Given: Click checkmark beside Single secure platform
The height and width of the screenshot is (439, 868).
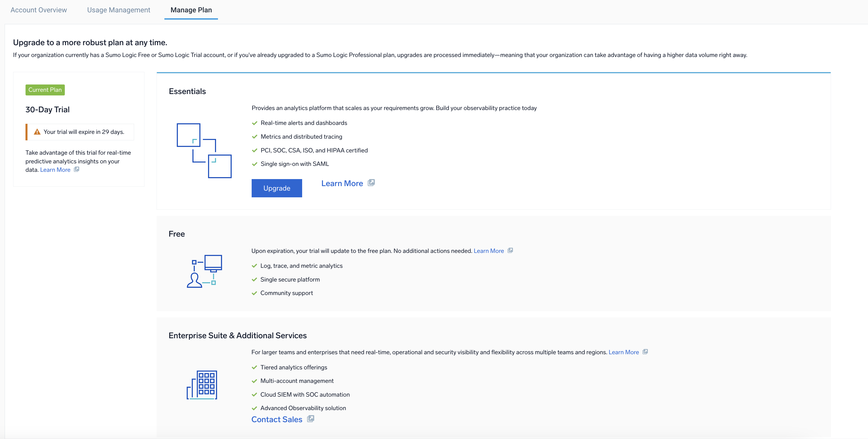Looking at the screenshot, I should tap(254, 280).
